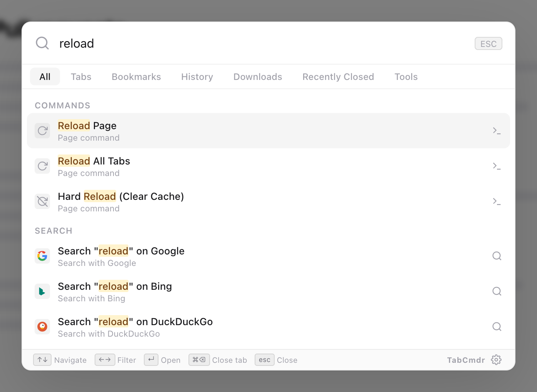Screen dimensions: 537x392
Task: Click the magnifier icon on Bing search row
Action: tap(497, 291)
